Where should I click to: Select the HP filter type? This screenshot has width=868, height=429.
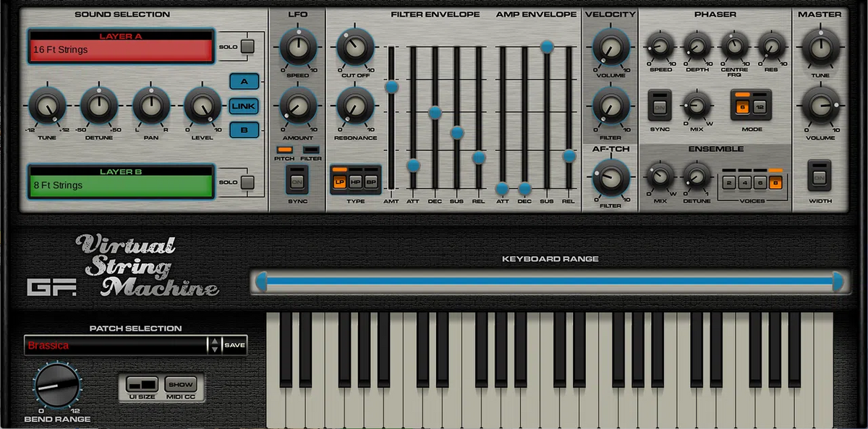tap(354, 182)
